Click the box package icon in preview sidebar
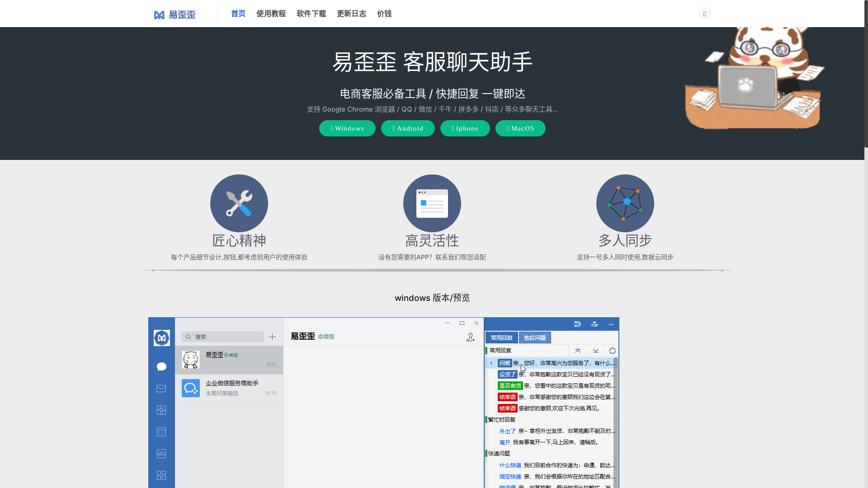Image resolution: width=868 pixels, height=488 pixels. tap(161, 410)
